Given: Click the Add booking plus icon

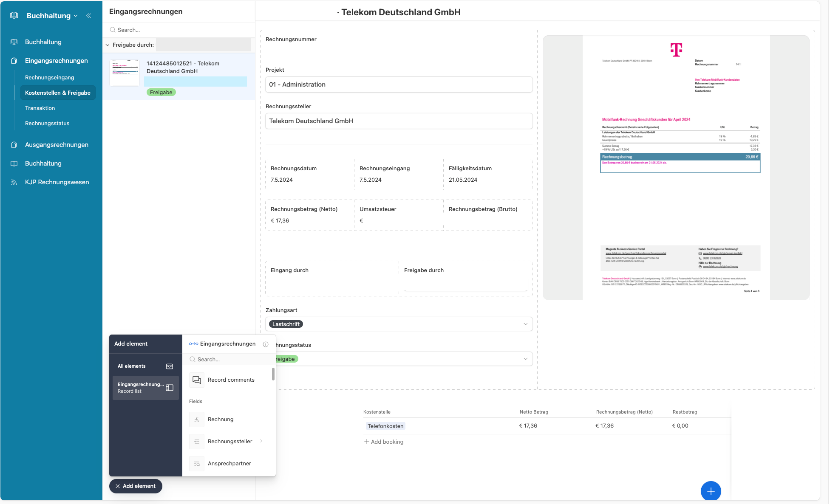Looking at the screenshot, I should coord(366,442).
